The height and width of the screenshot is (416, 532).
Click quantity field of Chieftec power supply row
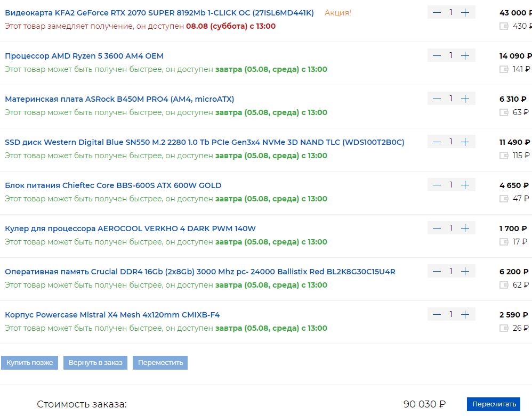tap(451, 185)
